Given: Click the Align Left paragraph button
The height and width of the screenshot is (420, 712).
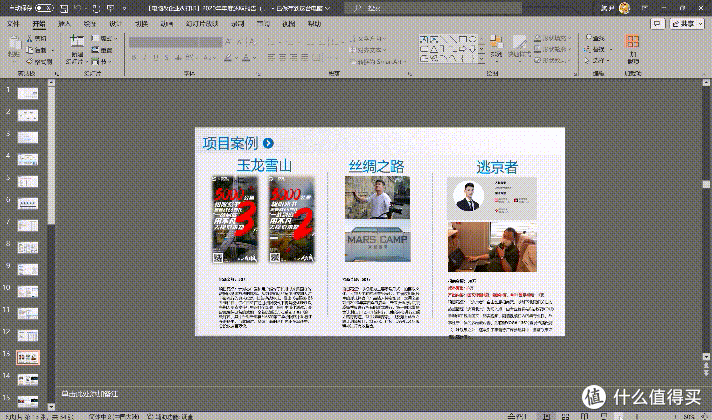Looking at the screenshot, I should pyautogui.click(x=272, y=57).
